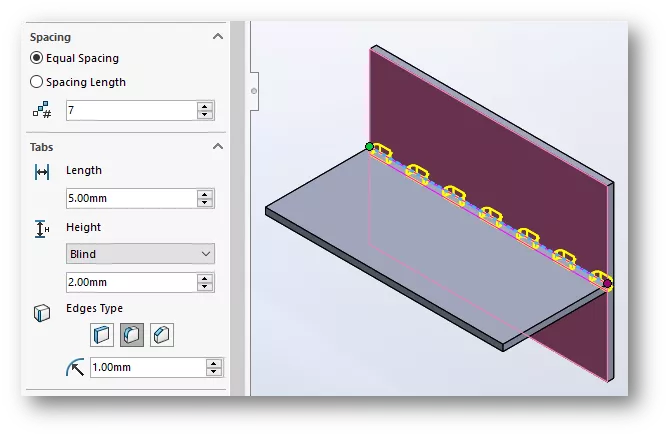
Task: Select the fillet edge type button
Action: (x=132, y=335)
